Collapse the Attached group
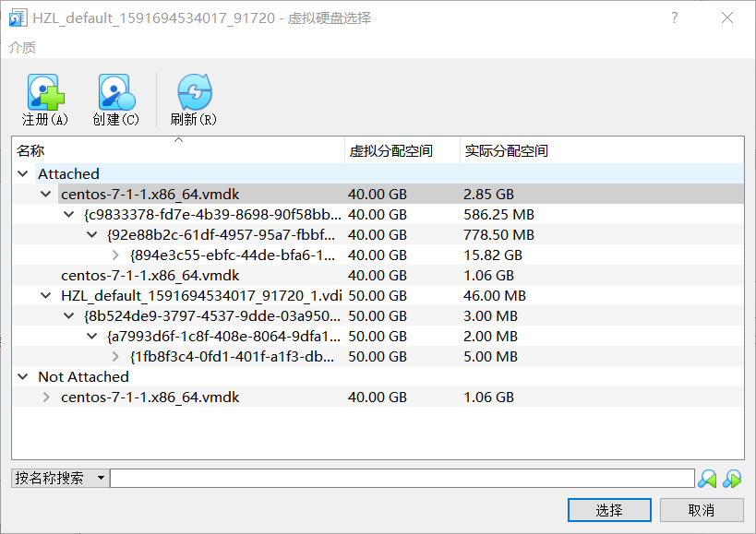Screen dimensions: 756x534 coord(23,173)
